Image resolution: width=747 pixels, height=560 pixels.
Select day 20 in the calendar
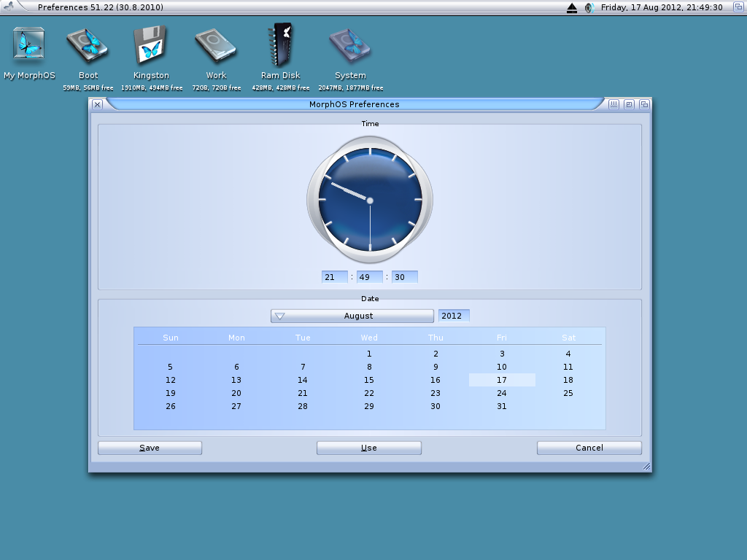(x=236, y=393)
